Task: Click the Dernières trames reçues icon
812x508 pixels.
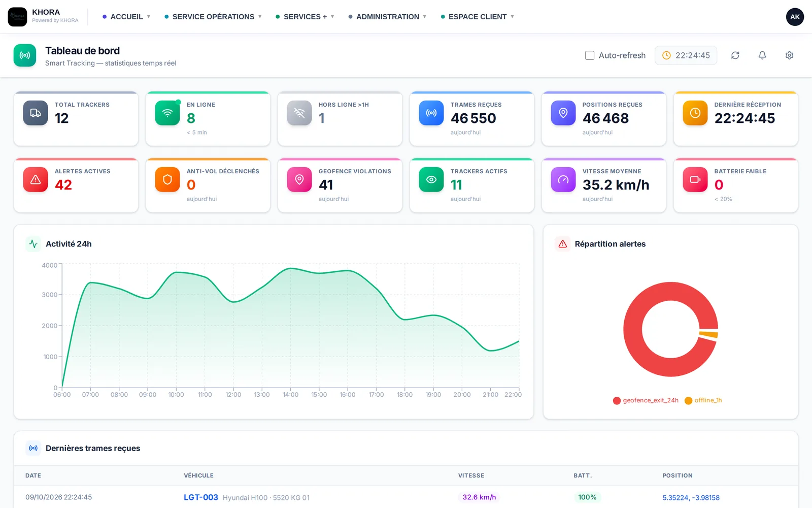Action: click(33, 448)
